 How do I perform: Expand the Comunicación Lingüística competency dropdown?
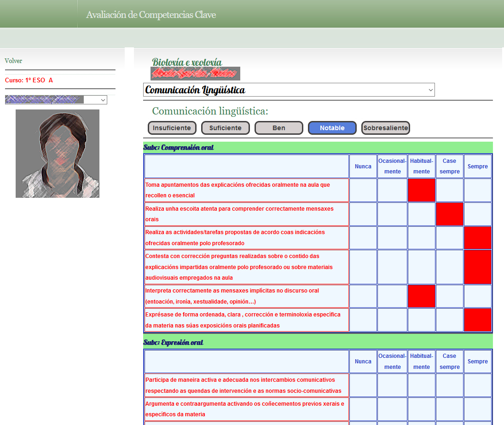[289, 90]
